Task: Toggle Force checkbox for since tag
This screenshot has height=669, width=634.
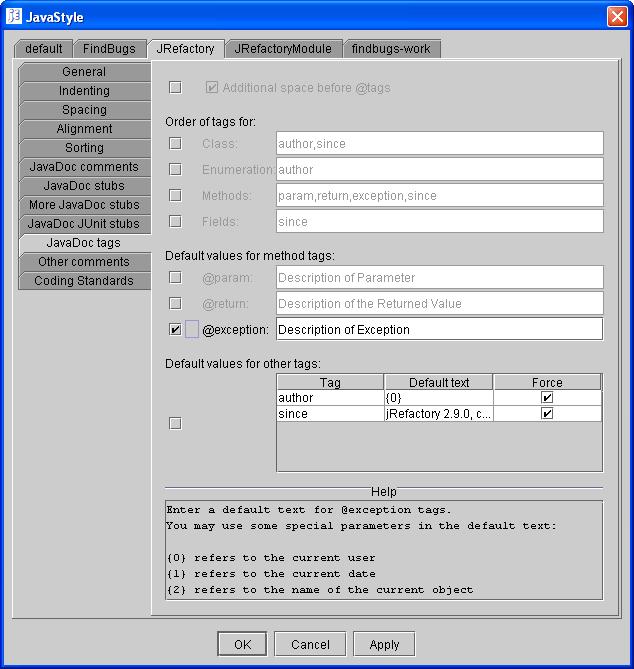Action: pyautogui.click(x=547, y=414)
